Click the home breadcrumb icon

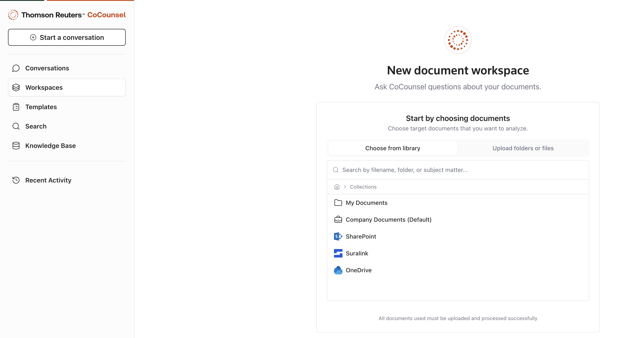(x=337, y=187)
